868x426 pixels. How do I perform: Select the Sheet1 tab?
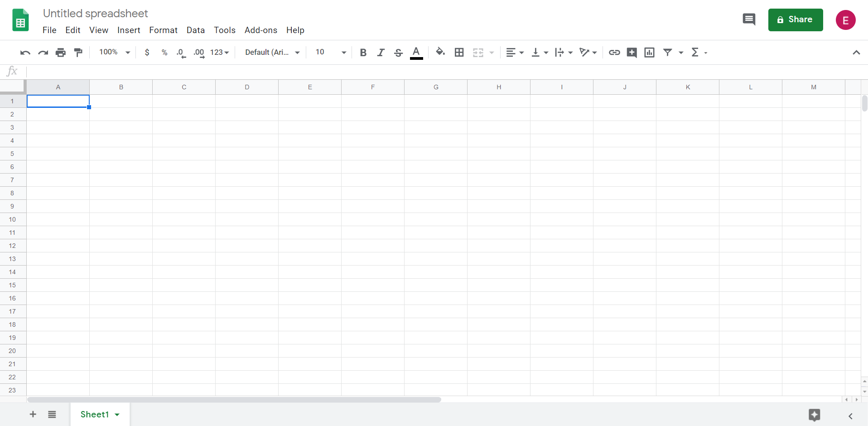pos(95,414)
